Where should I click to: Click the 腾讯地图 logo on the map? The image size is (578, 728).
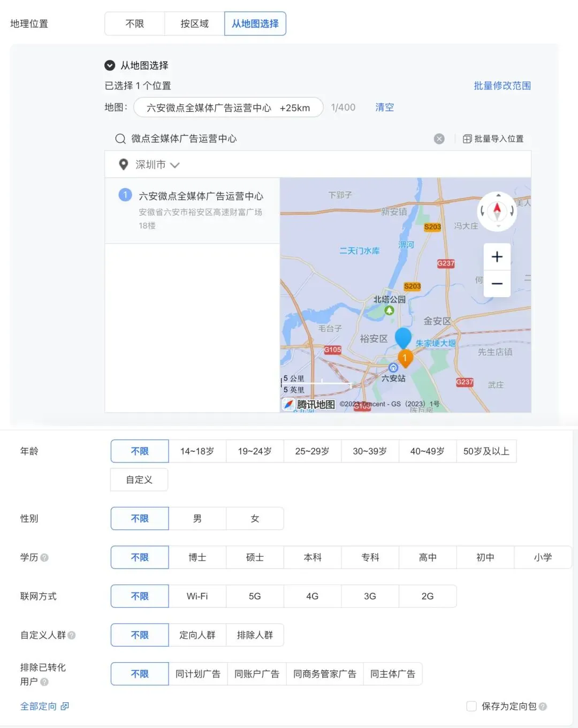click(311, 404)
